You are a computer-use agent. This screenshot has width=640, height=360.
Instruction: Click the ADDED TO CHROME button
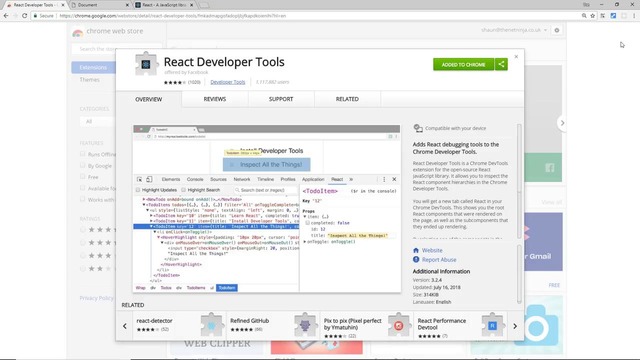point(463,64)
